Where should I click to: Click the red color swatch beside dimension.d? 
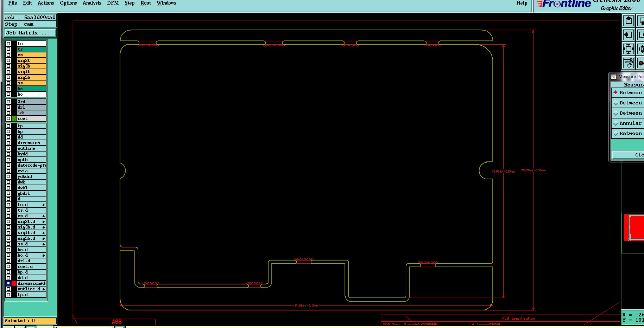(14, 283)
